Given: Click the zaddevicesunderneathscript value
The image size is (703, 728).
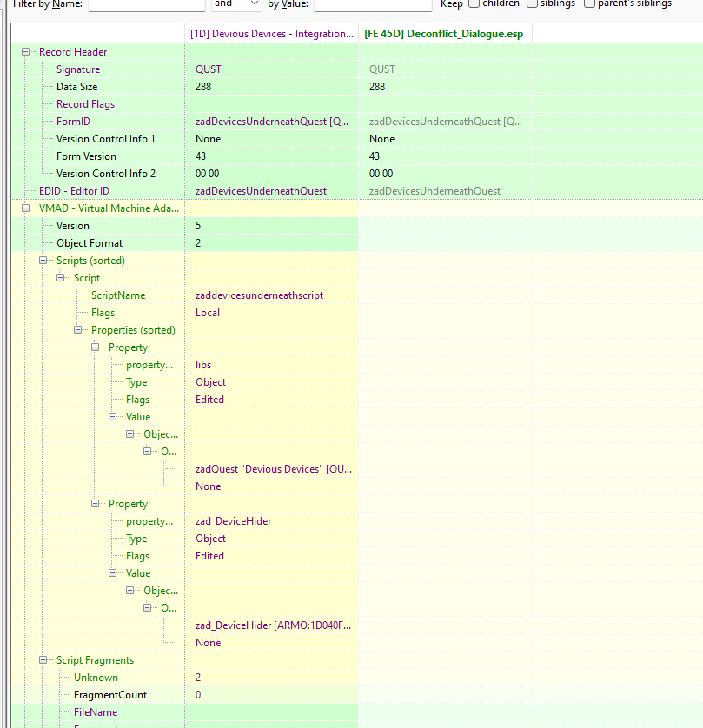Looking at the screenshot, I should coord(259,295).
